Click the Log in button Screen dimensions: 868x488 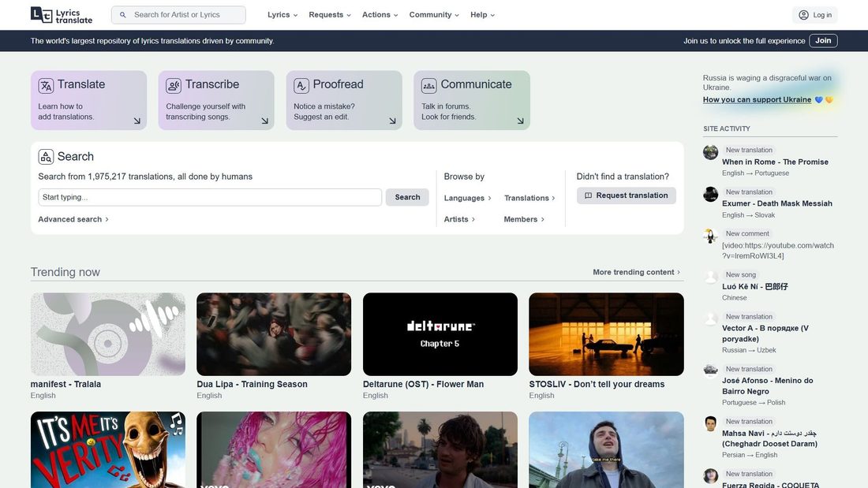tap(815, 15)
